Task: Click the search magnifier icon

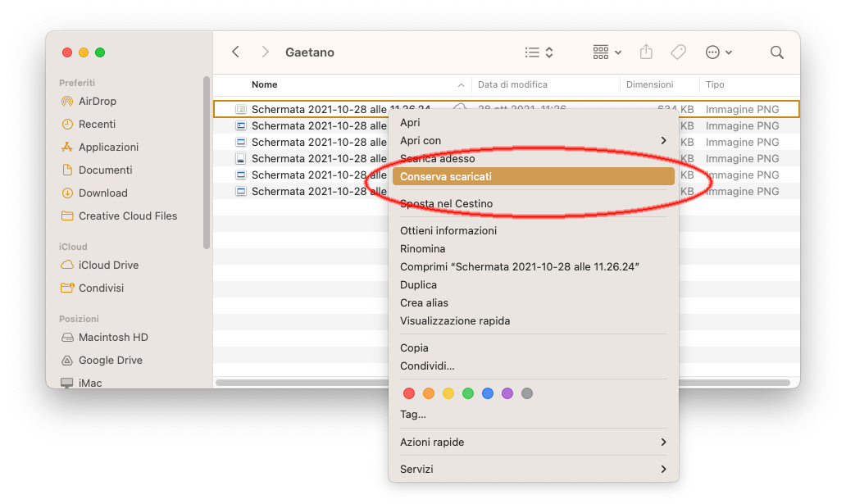Action: coord(777,52)
